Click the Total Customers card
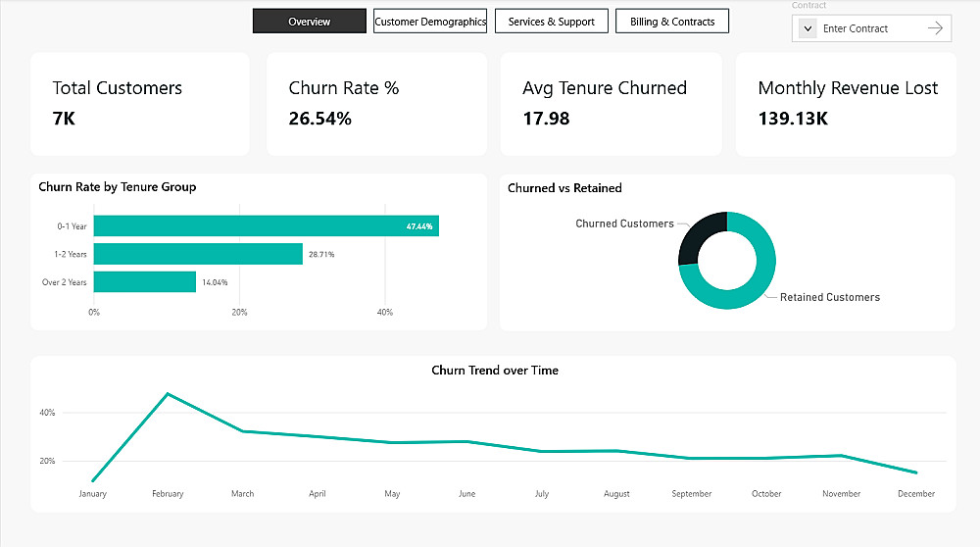Image resolution: width=980 pixels, height=547 pixels. coord(140,104)
